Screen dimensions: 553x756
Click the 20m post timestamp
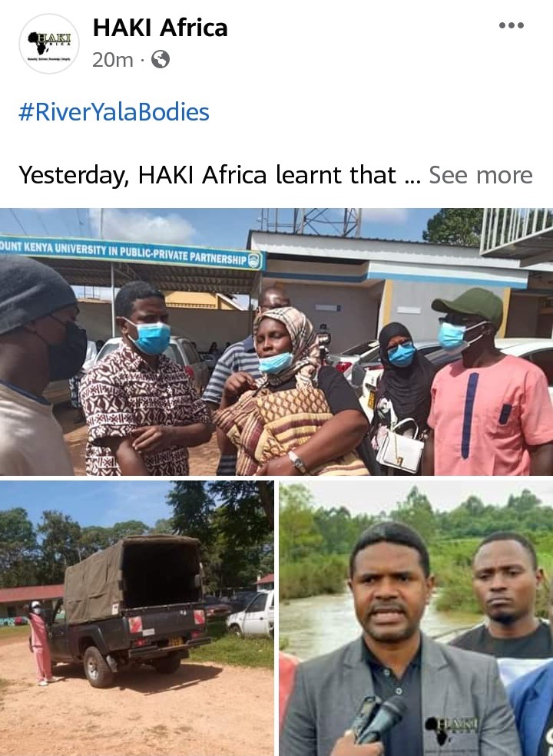pyautogui.click(x=112, y=61)
